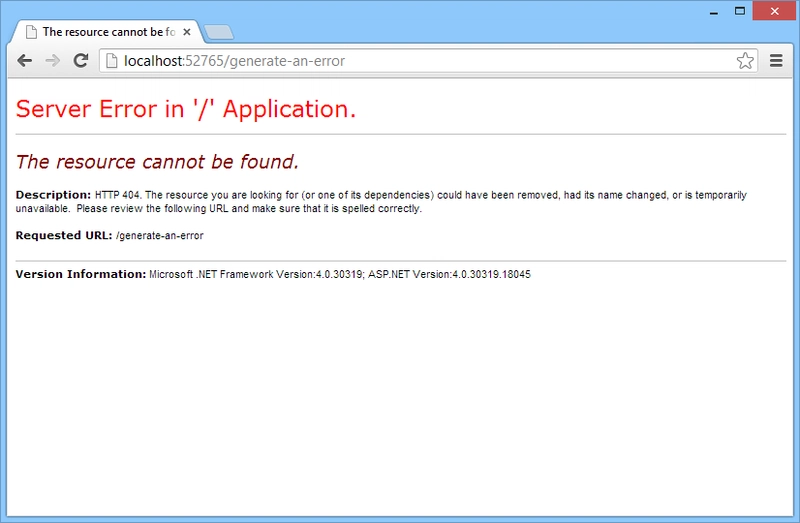Screen dimensions: 800x523
Task: Click the 'Requested URL:' label
Action: click(x=64, y=235)
